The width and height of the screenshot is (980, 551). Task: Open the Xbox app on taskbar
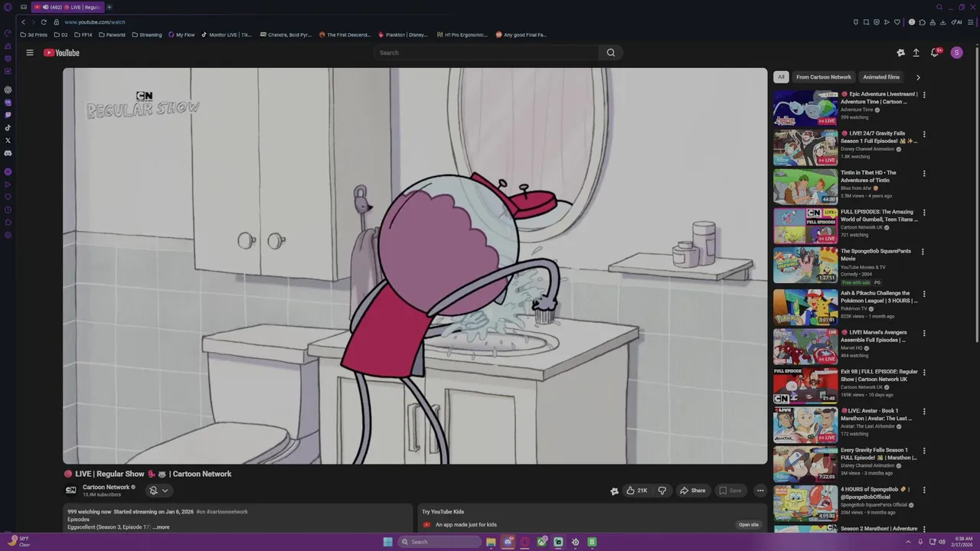[541, 542]
